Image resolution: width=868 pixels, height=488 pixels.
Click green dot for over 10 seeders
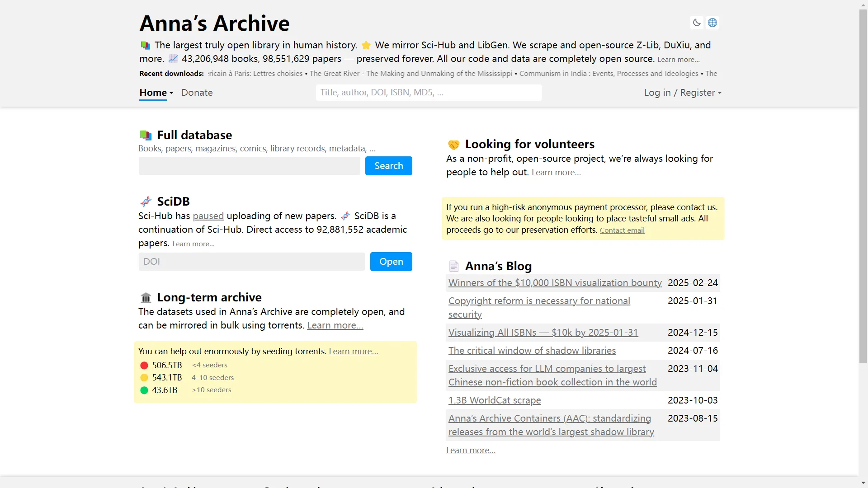pyautogui.click(x=144, y=390)
